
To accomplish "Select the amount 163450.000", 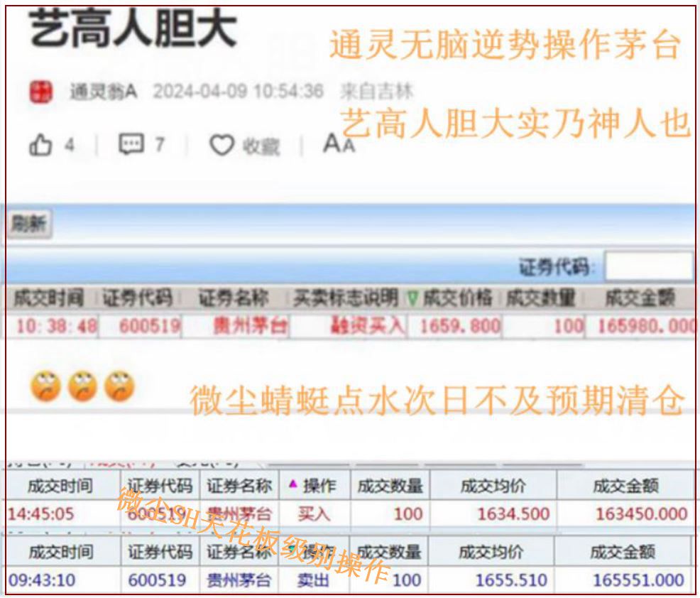I will pyautogui.click(x=642, y=514).
